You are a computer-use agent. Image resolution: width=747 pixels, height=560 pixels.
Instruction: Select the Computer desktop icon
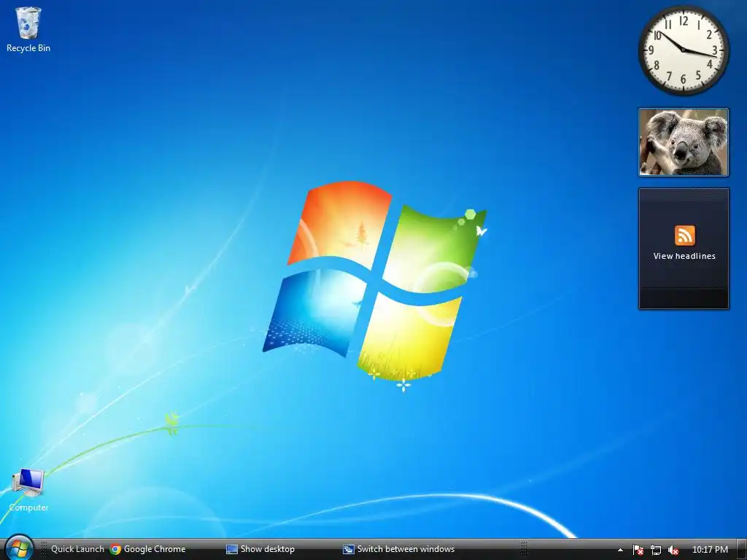tap(28, 489)
